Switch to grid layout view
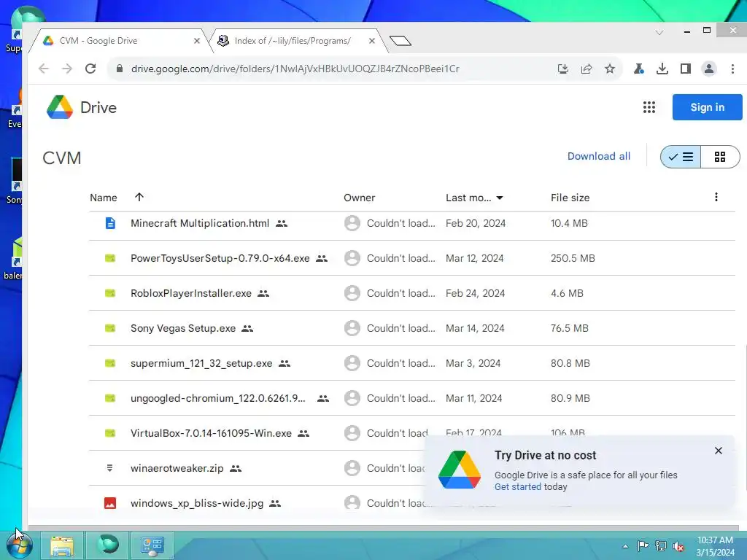This screenshot has width=747, height=560. (720, 157)
